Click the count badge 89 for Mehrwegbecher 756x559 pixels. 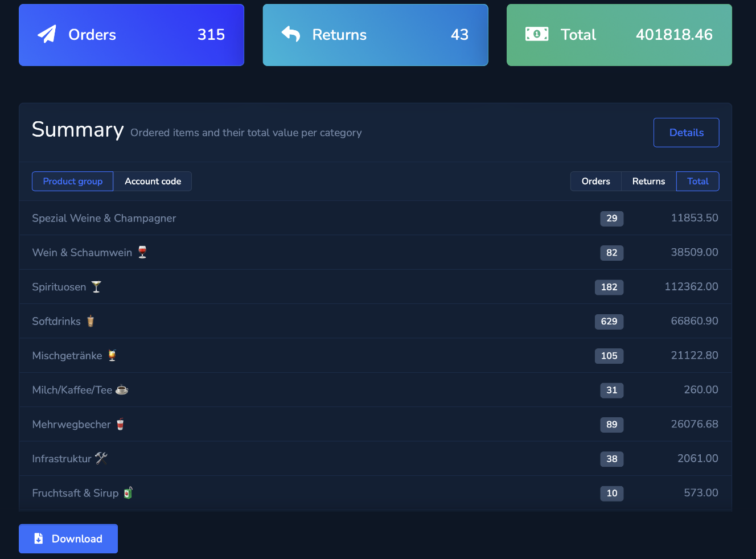[612, 424]
